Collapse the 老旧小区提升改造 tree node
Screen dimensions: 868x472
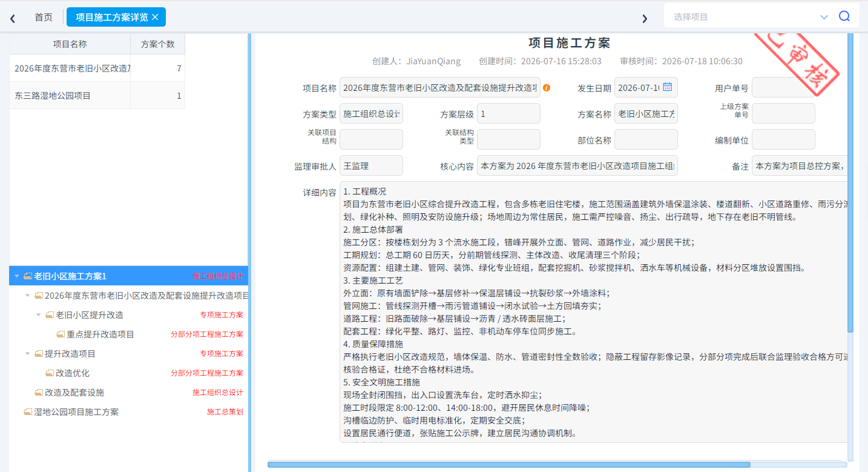38,315
